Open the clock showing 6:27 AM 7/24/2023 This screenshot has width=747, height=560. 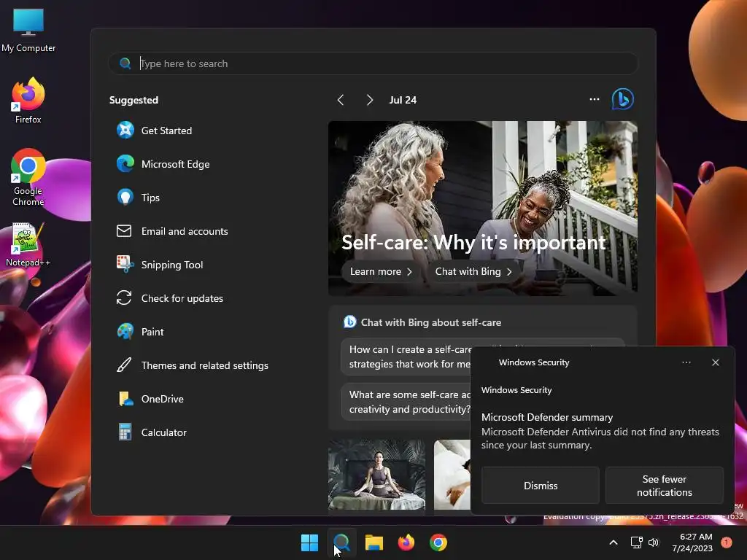point(692,542)
